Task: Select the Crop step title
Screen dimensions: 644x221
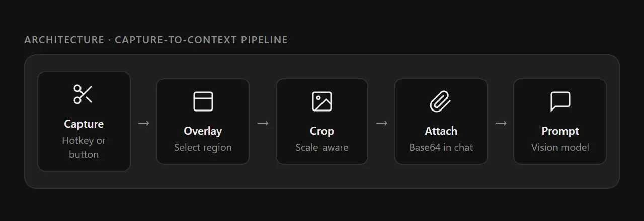Action: (x=321, y=131)
